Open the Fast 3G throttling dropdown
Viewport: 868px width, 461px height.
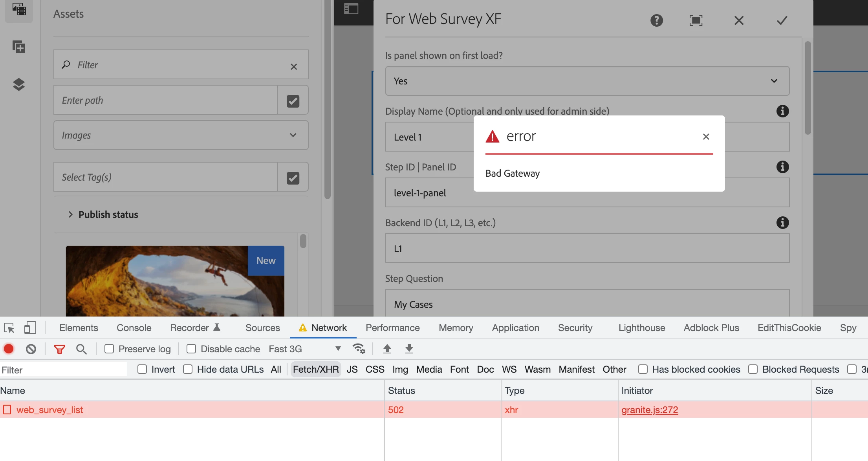(x=304, y=349)
